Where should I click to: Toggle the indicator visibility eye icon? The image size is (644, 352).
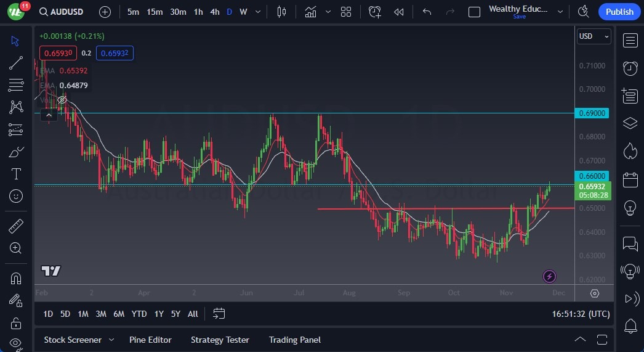(x=62, y=99)
